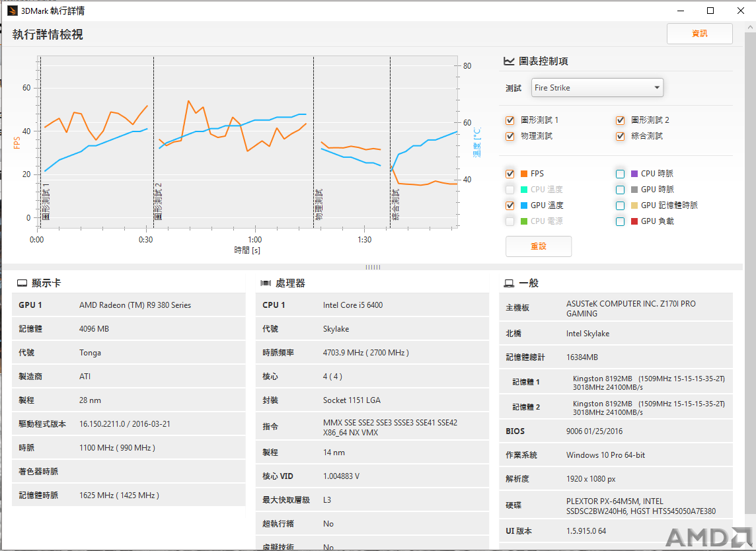Click the 超執行緒 No value
This screenshot has width=756, height=551.
tap(328, 523)
